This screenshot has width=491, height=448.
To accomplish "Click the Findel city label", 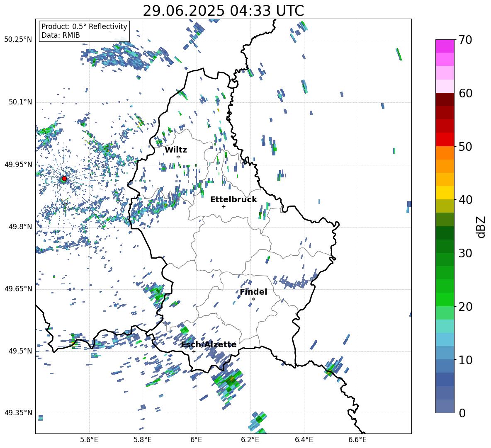I will point(253,292).
